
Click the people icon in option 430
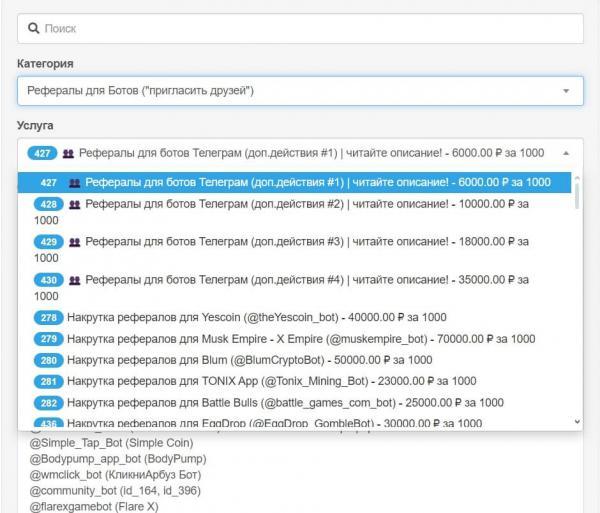pyautogui.click(x=74, y=280)
